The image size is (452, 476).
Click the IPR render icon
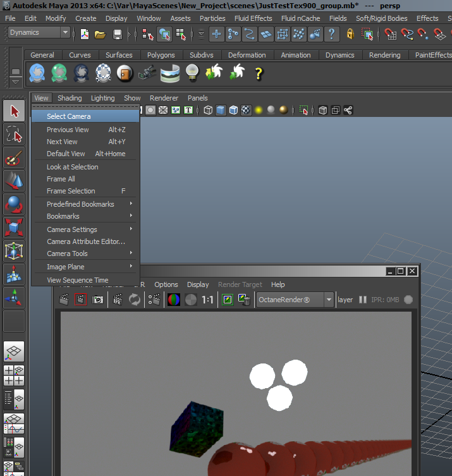click(x=118, y=300)
